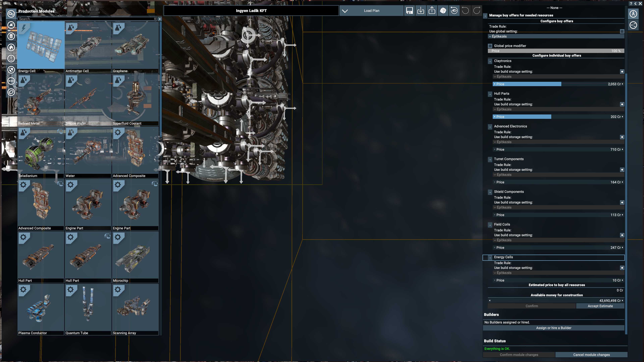Viewport: 644px width, 362px height.
Task: Click the Confirm button under available money
Action: tap(532, 306)
